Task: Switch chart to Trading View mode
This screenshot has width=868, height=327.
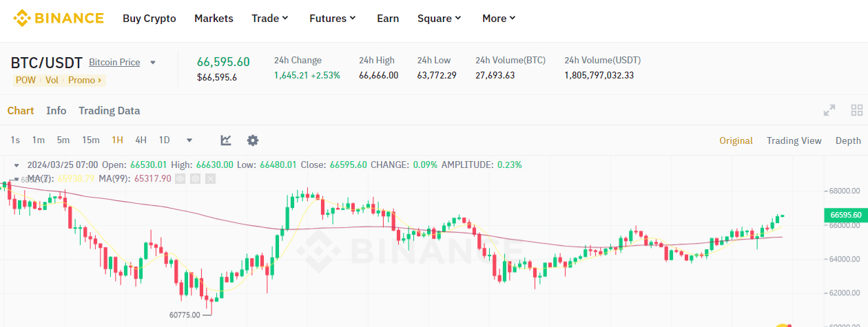Action: (794, 140)
